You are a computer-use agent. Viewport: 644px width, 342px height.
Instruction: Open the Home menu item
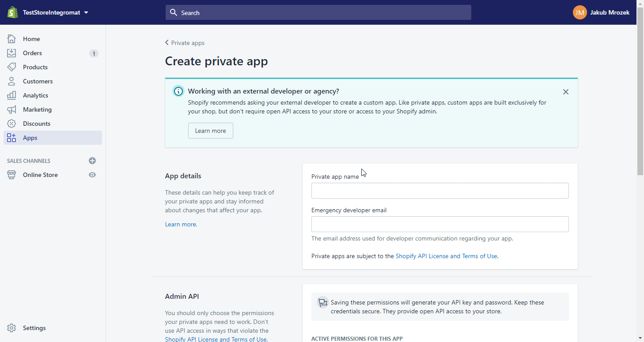click(53, 39)
